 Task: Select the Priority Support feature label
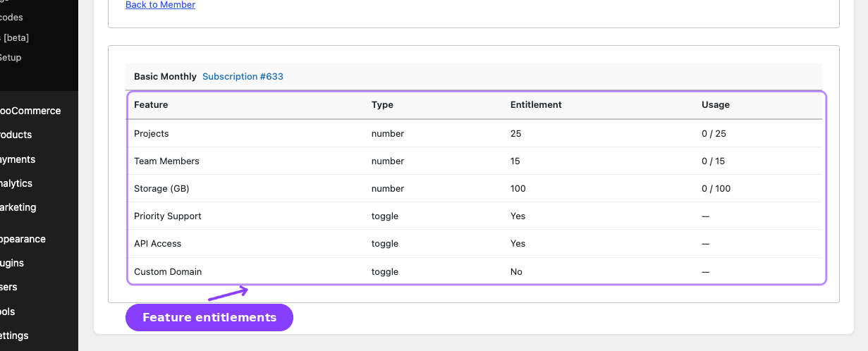168,216
